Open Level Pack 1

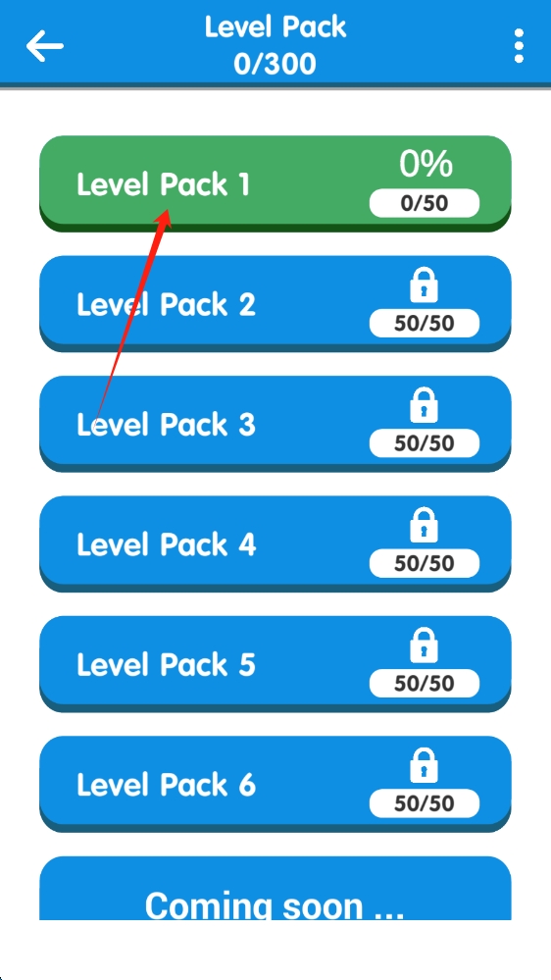tap(275, 183)
